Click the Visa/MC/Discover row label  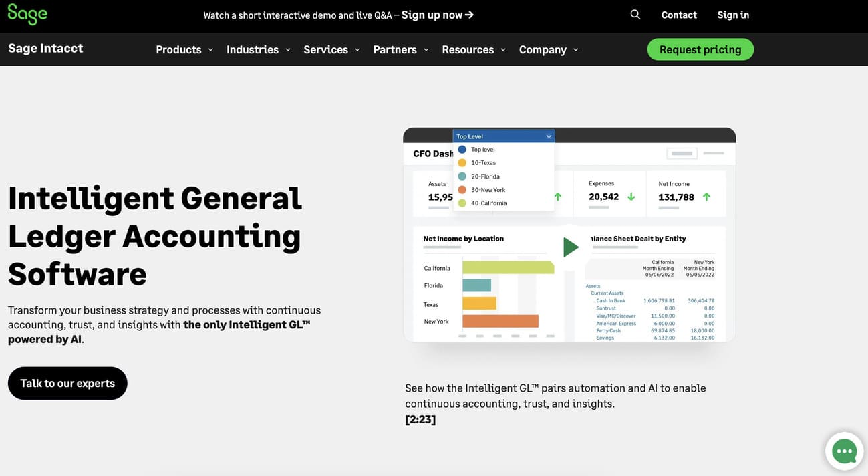click(x=616, y=316)
